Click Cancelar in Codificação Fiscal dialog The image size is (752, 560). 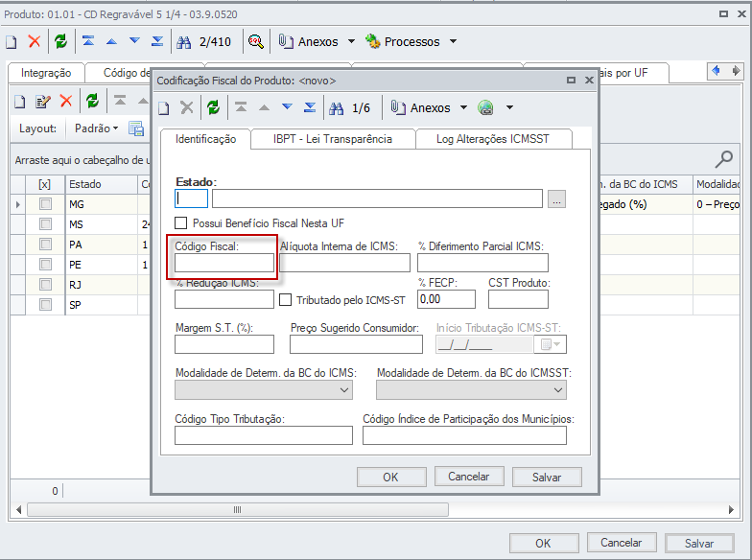coord(469,477)
